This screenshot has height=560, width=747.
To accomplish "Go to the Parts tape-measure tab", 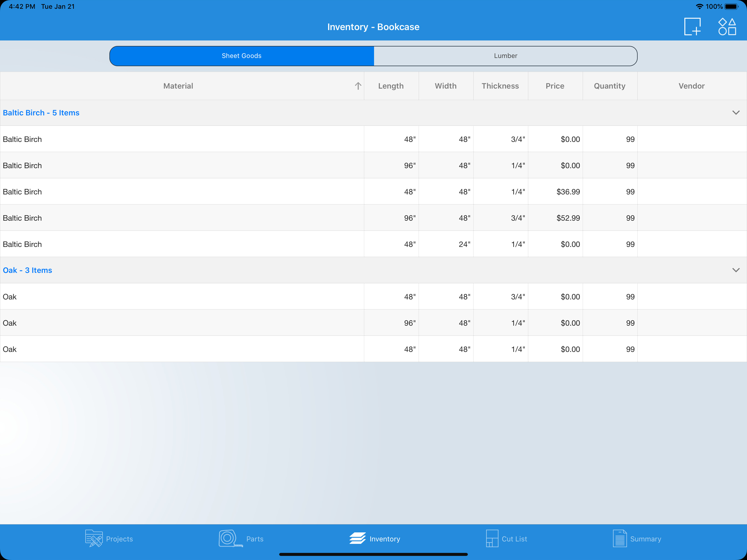I will [x=230, y=538].
